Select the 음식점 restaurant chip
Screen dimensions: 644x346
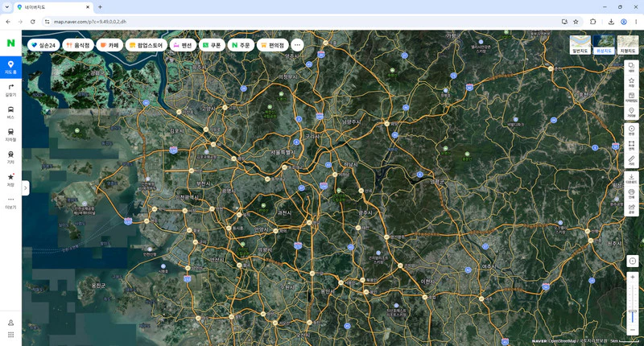(x=78, y=45)
